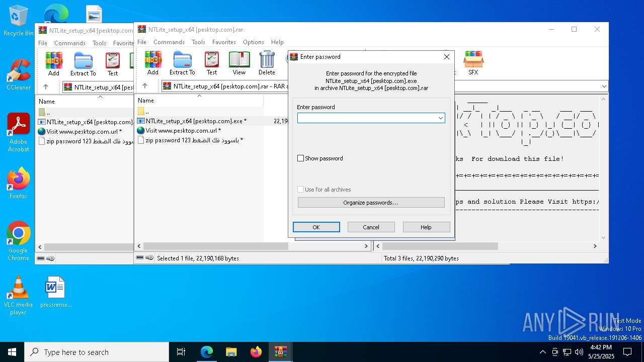
Task: Click the Add icon in the back WinRAR window
Action: point(54,64)
